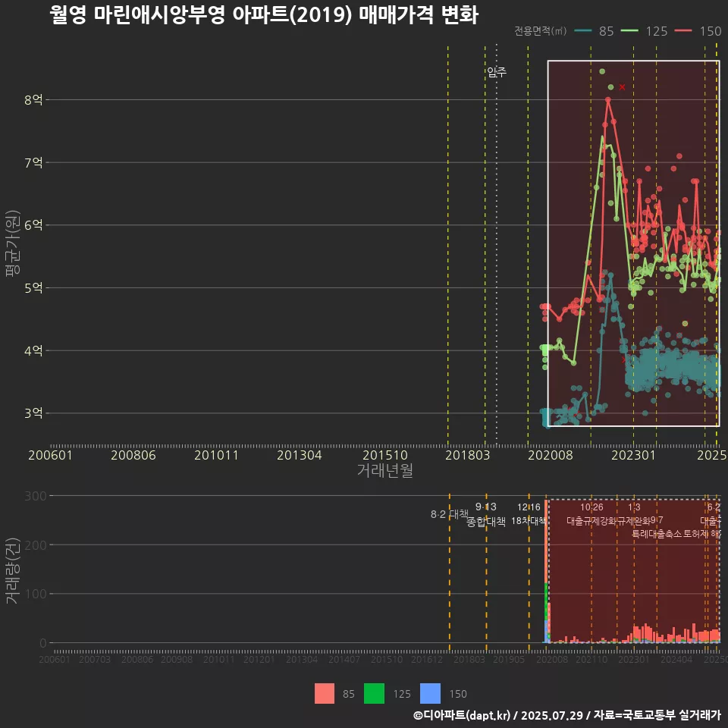The image size is (728, 728).
Task: Click the 특례대출축소 policy label
Action: [x=657, y=534]
